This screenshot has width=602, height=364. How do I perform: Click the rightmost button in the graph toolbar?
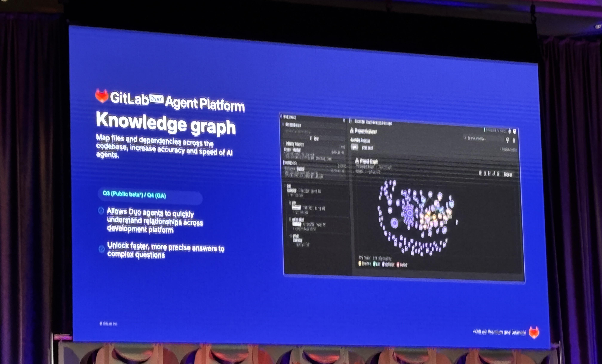tap(508, 174)
